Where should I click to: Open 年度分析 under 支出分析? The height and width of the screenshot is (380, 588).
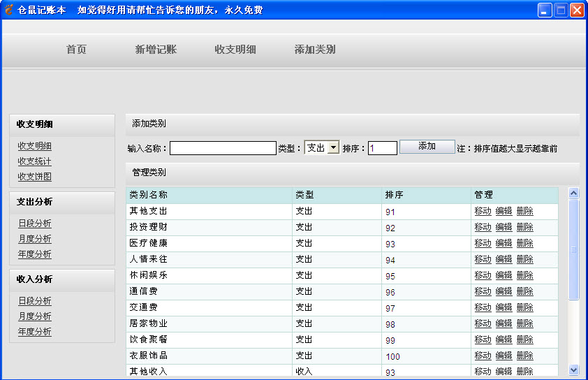34,254
